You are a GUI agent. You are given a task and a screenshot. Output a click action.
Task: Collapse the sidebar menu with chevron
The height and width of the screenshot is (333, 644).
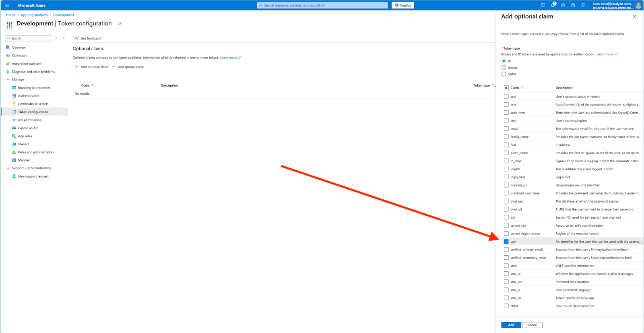[x=64, y=38]
